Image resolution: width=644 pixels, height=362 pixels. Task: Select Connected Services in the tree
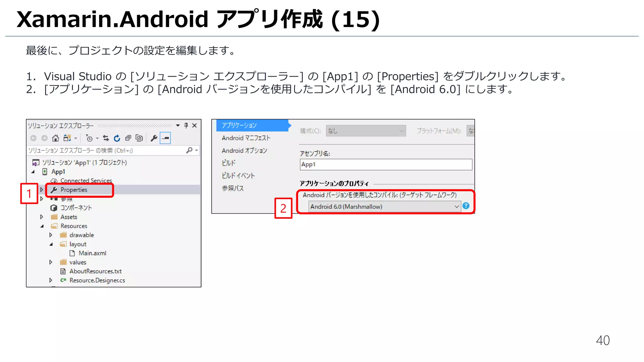coord(86,181)
